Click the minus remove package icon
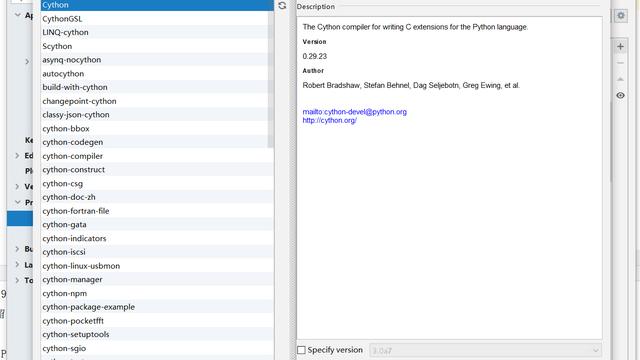This screenshot has width=640, height=360. pos(620,63)
